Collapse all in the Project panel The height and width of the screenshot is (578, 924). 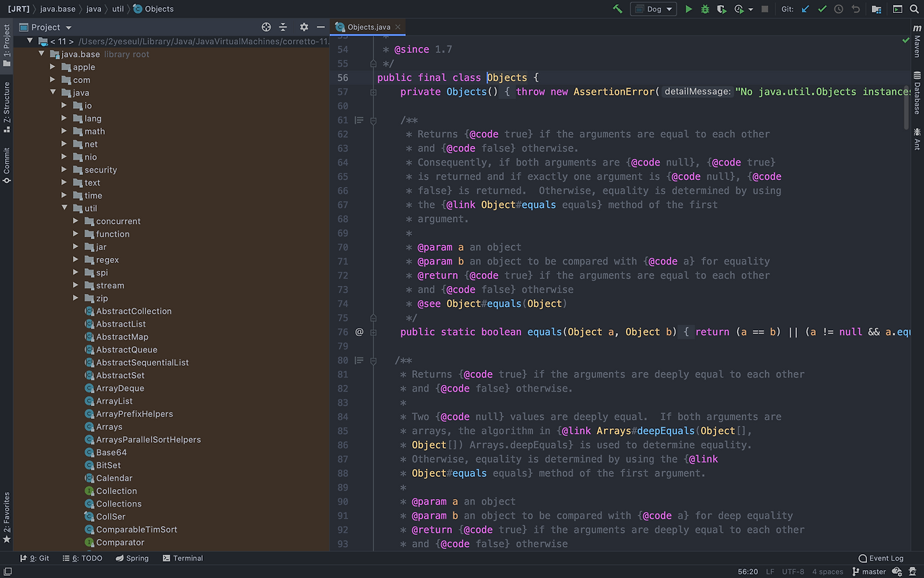[283, 27]
